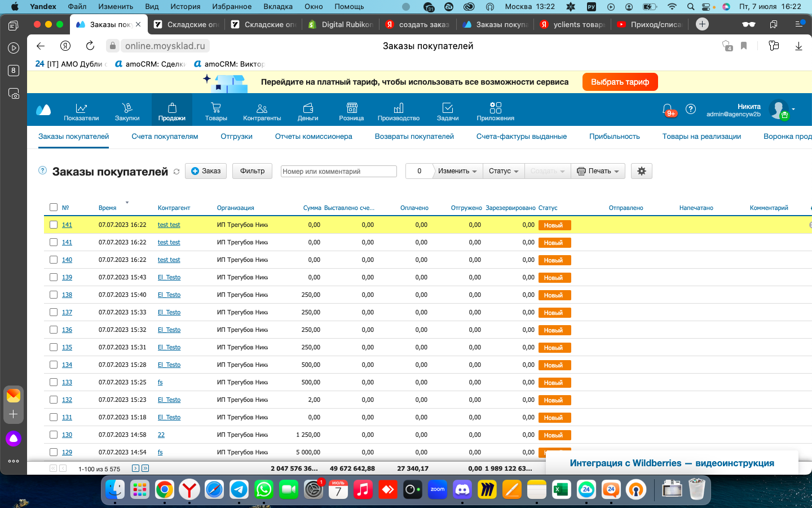Toggle the select-all checkbox in header

(54, 207)
